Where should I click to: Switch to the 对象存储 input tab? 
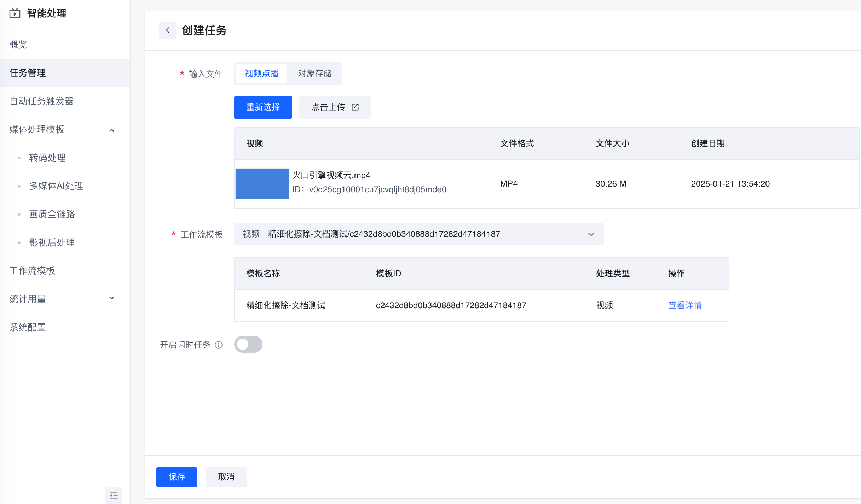coord(315,74)
